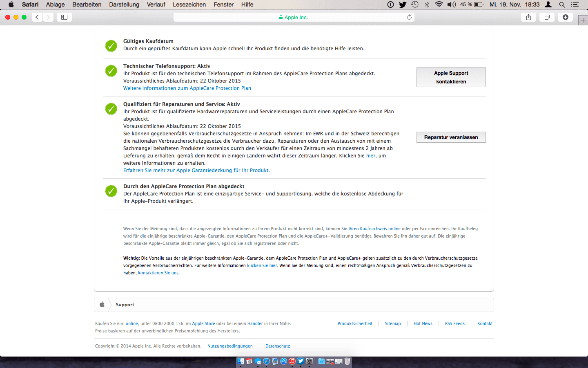The image size is (588, 368).
Task: Open the Darstellung menu
Action: point(124,4)
